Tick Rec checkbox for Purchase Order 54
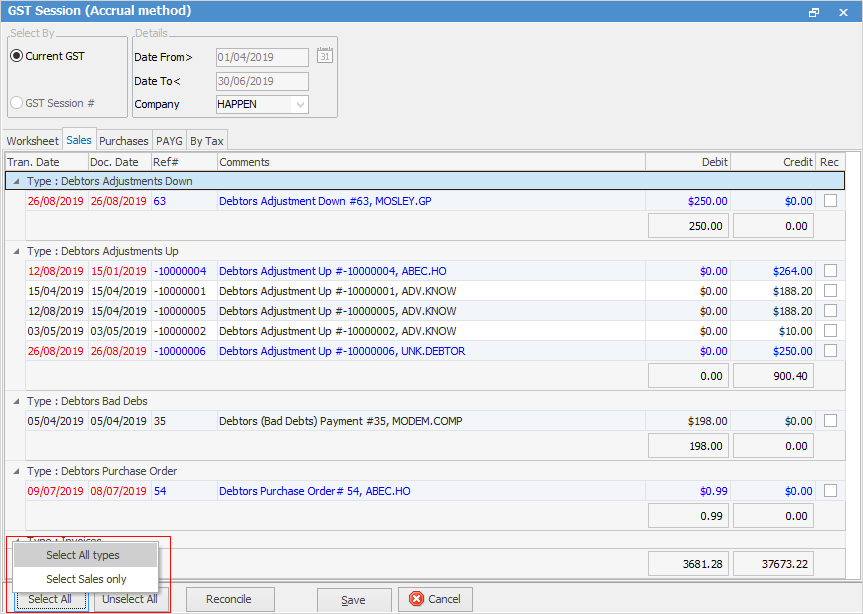Viewport: 863px width, 614px height. coord(830,491)
